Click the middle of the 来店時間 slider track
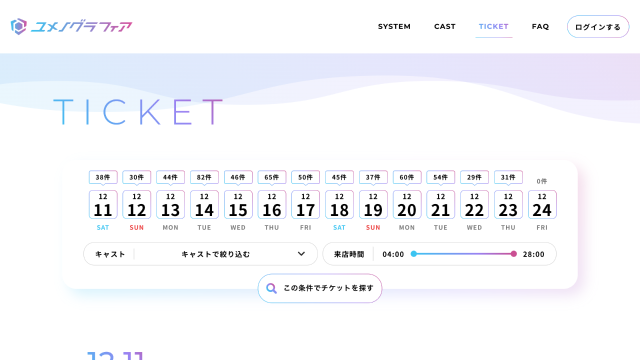The height and width of the screenshot is (360, 640). coord(464,254)
